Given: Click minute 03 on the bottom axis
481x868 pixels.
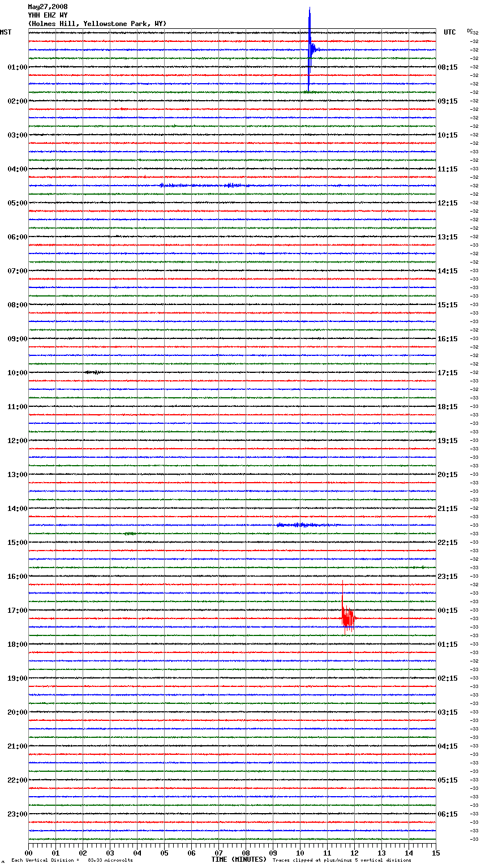Looking at the screenshot, I should 110,853.
